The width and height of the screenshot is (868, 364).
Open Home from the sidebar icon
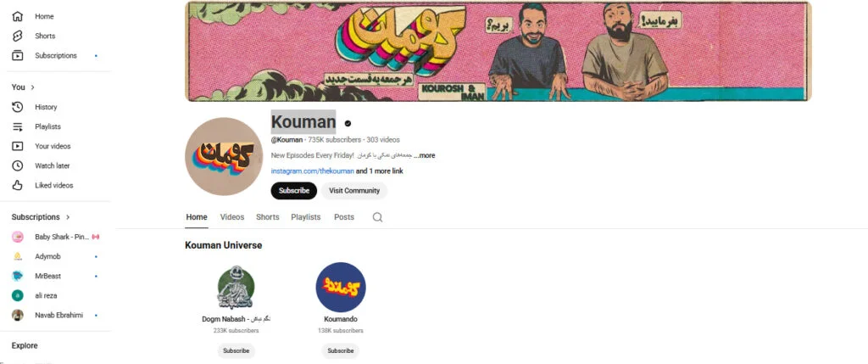[18, 17]
